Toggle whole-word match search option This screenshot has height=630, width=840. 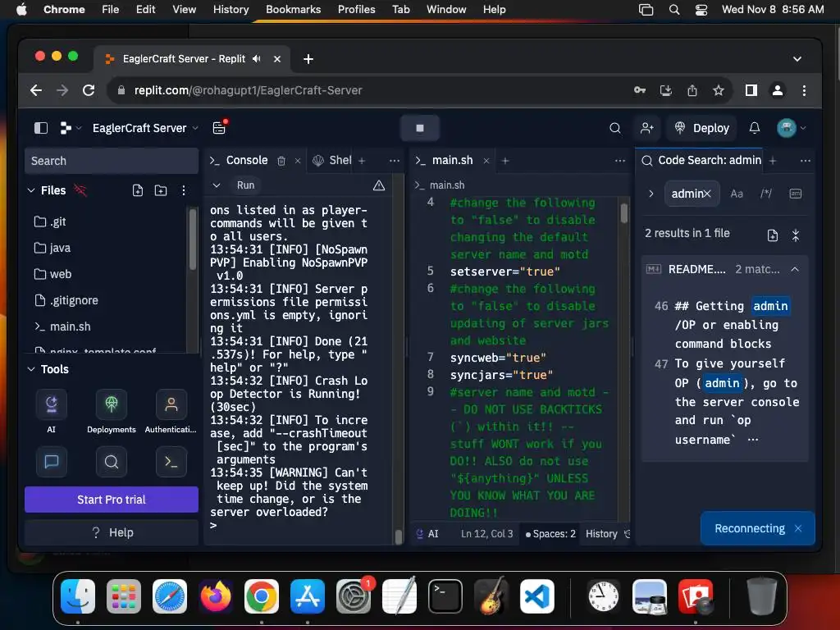point(796,194)
